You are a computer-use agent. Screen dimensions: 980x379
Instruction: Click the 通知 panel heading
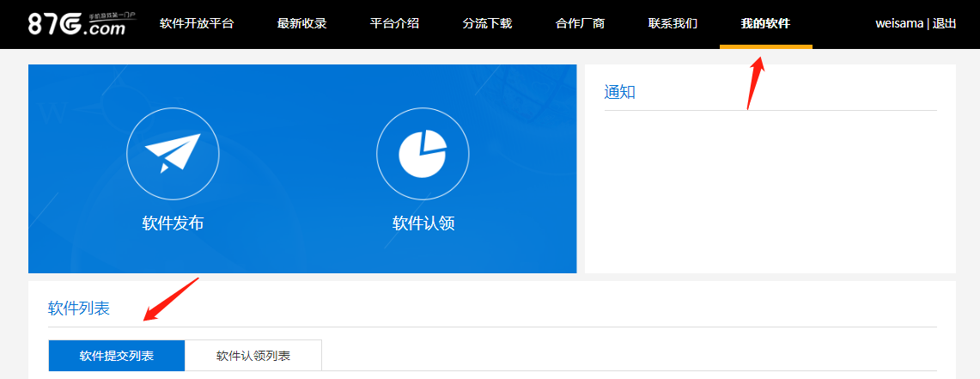[620, 92]
